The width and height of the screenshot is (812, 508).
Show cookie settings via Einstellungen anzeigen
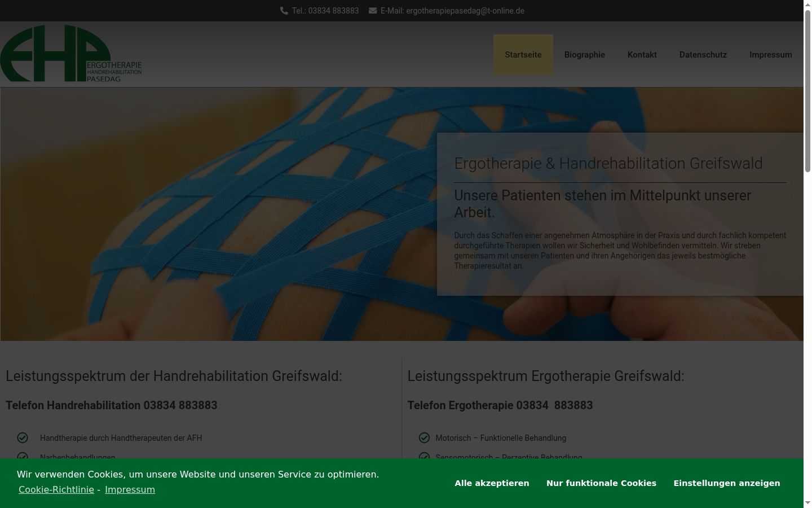coord(727,483)
